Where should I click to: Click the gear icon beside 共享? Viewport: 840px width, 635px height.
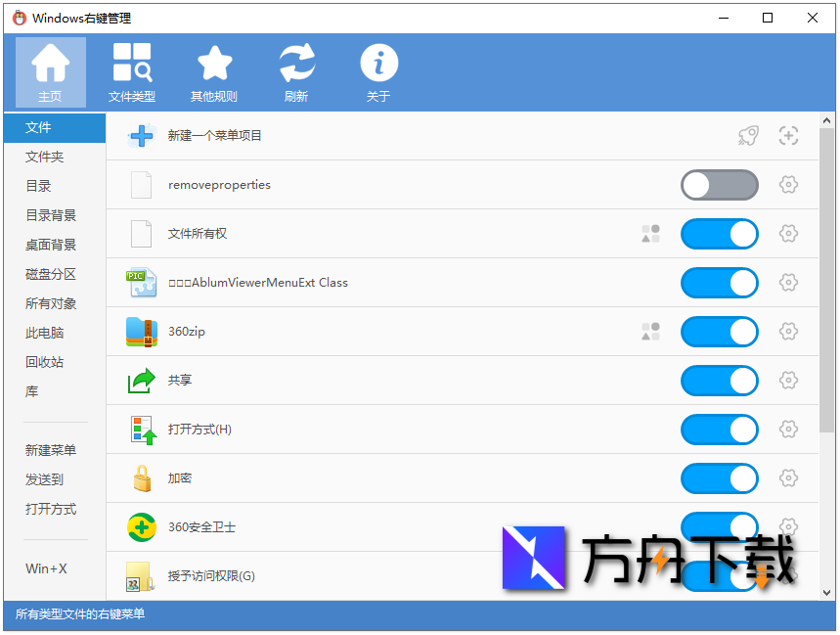click(788, 381)
